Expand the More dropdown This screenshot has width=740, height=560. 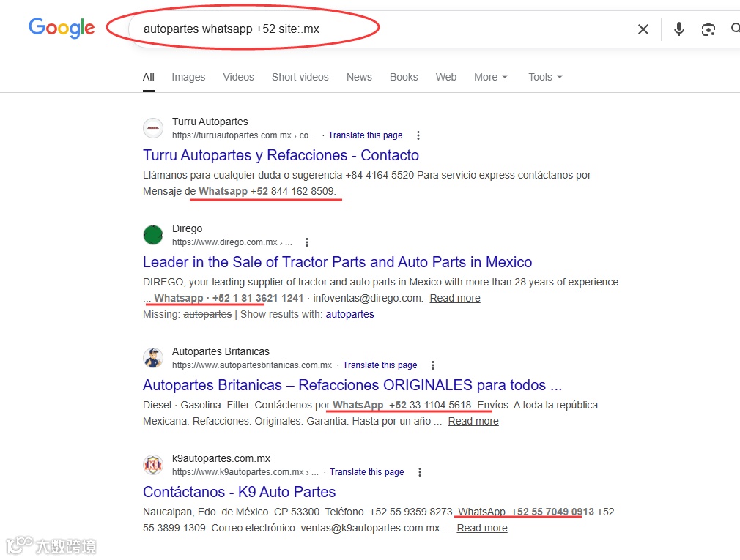point(490,77)
